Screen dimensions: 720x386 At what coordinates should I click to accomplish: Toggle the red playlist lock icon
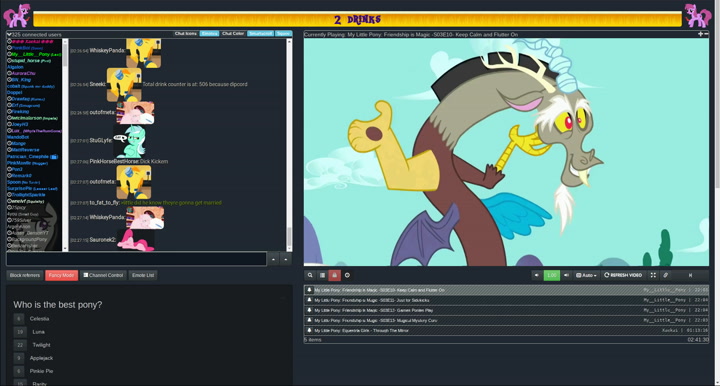(335, 275)
